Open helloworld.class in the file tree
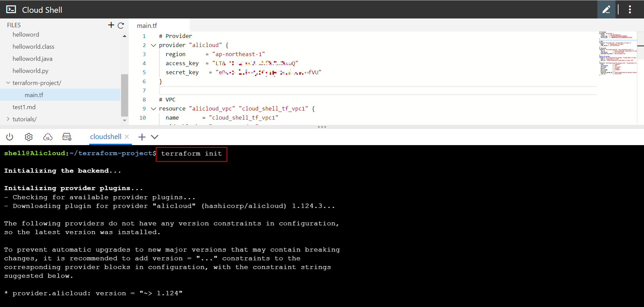 point(34,47)
